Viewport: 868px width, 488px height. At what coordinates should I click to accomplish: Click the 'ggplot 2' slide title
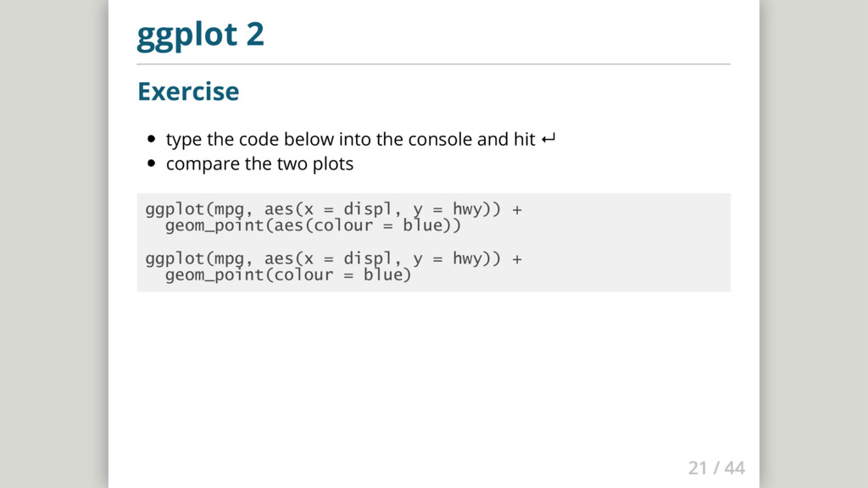coord(200,35)
